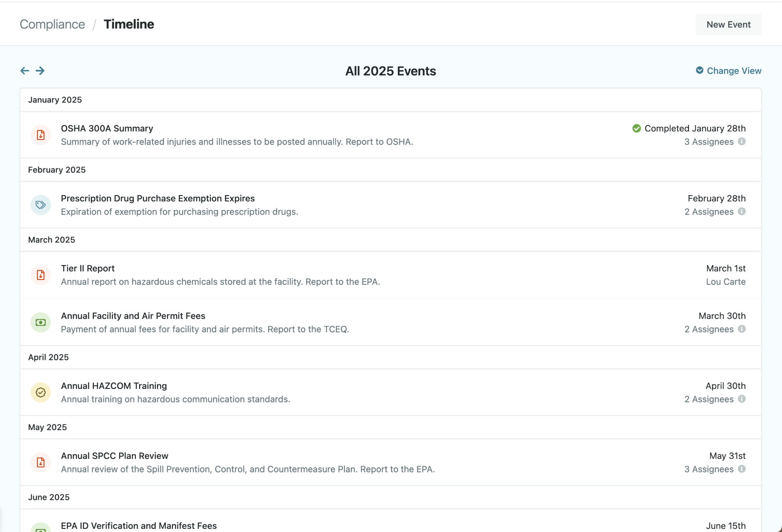This screenshot has height=532, width=782.
Task: Click the info icon next to 3 Assignees on OSHA 300A
Action: point(742,142)
